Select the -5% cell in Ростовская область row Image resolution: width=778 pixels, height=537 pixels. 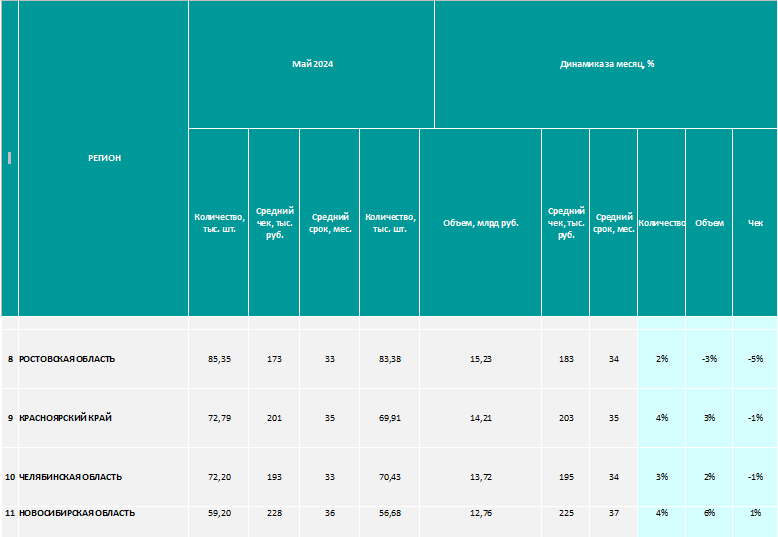click(x=755, y=359)
